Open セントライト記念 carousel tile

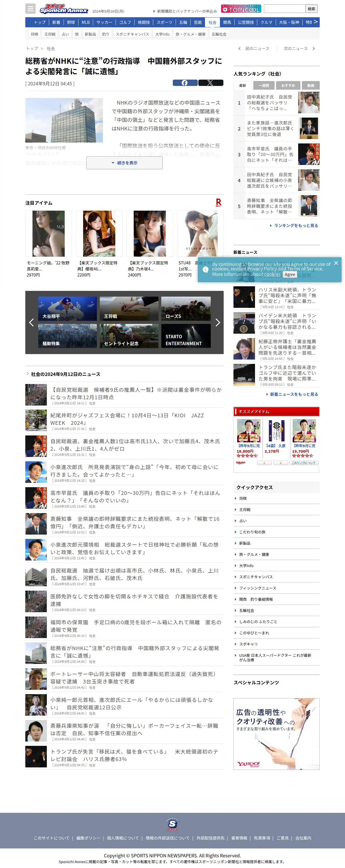coord(129,336)
